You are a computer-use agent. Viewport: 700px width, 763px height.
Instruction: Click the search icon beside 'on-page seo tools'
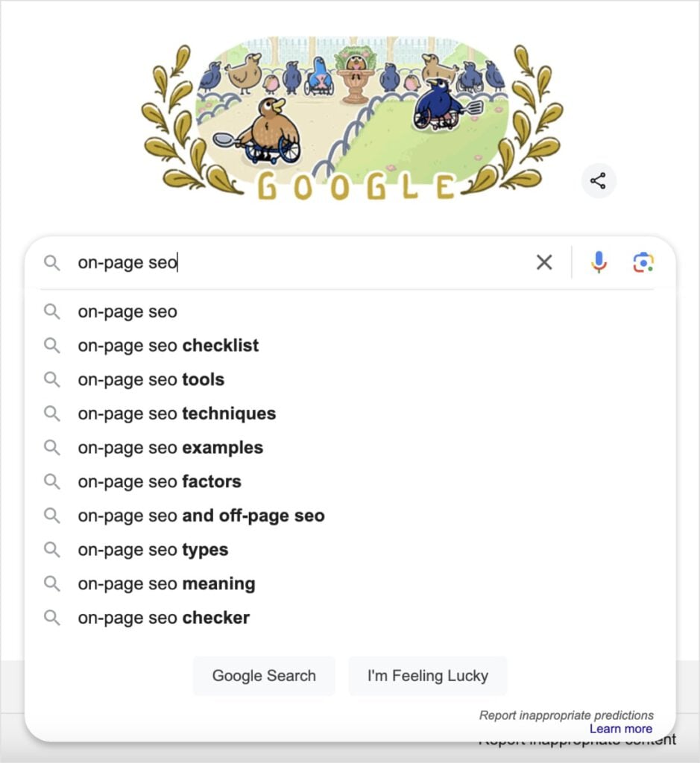[x=52, y=379]
